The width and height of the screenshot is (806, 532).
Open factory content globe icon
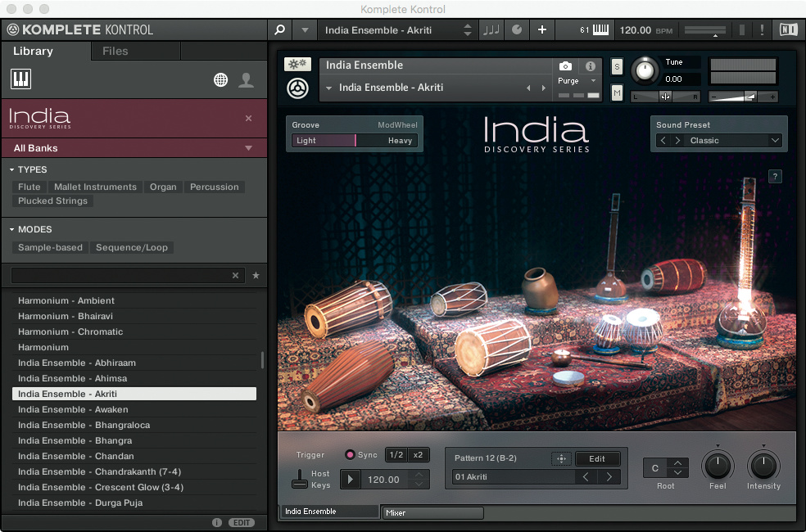click(220, 79)
